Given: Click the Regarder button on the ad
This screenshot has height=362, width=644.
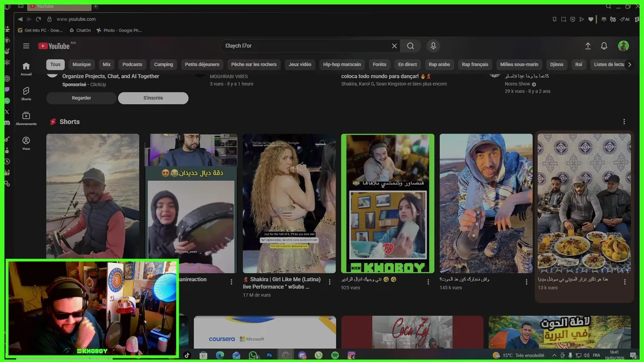Looking at the screenshot, I should pos(82,98).
